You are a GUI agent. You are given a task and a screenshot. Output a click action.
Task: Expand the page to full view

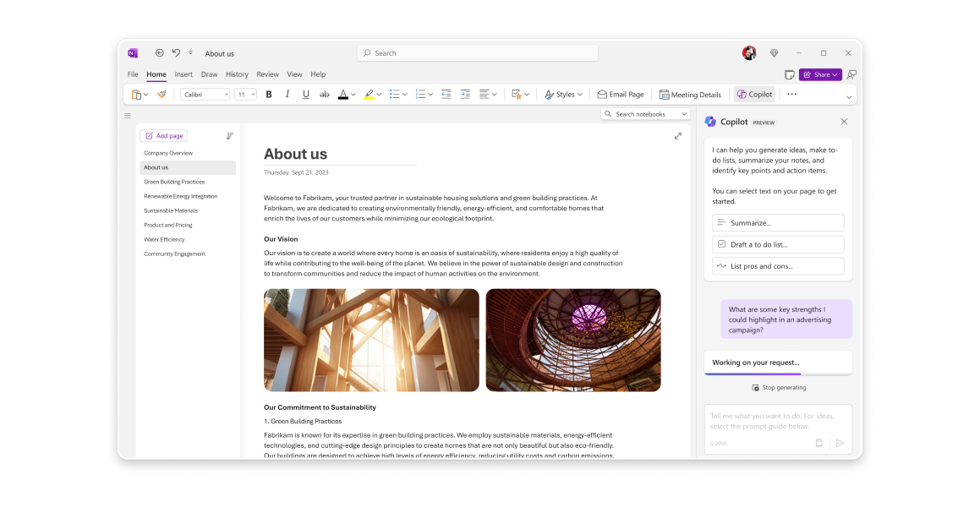point(677,136)
